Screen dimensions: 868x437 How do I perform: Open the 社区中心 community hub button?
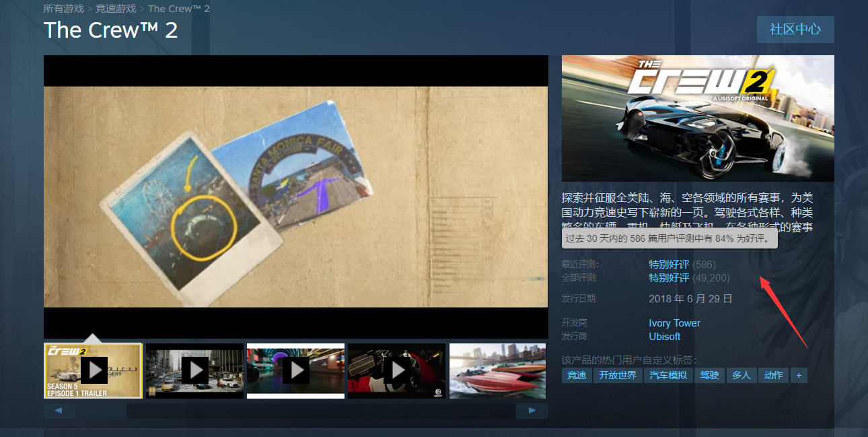pos(795,30)
